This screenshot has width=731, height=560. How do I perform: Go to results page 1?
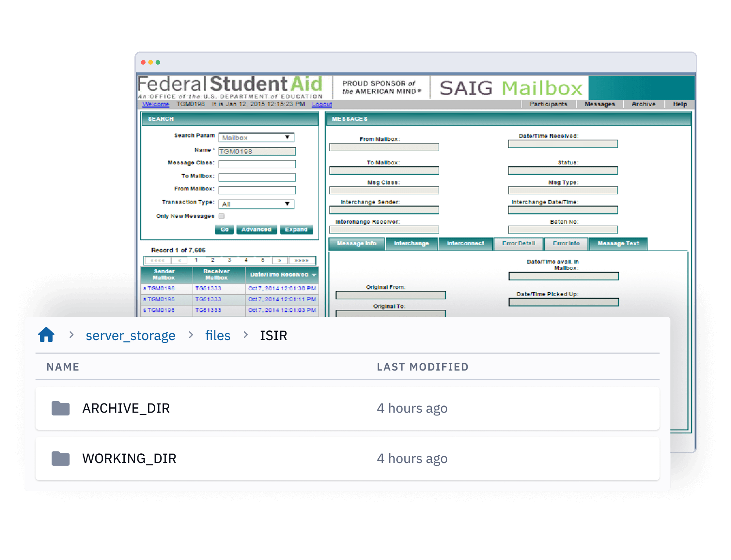click(x=196, y=260)
